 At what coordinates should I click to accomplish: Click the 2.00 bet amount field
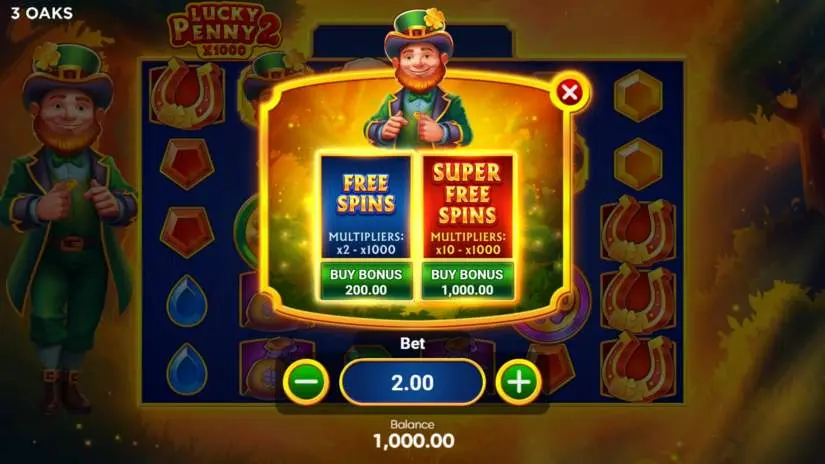(x=412, y=382)
